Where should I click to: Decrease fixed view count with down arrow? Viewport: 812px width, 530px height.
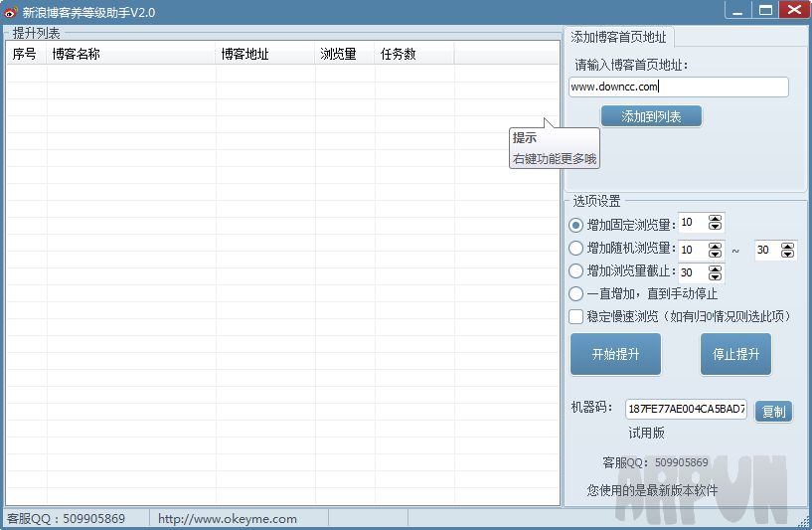tap(716, 228)
